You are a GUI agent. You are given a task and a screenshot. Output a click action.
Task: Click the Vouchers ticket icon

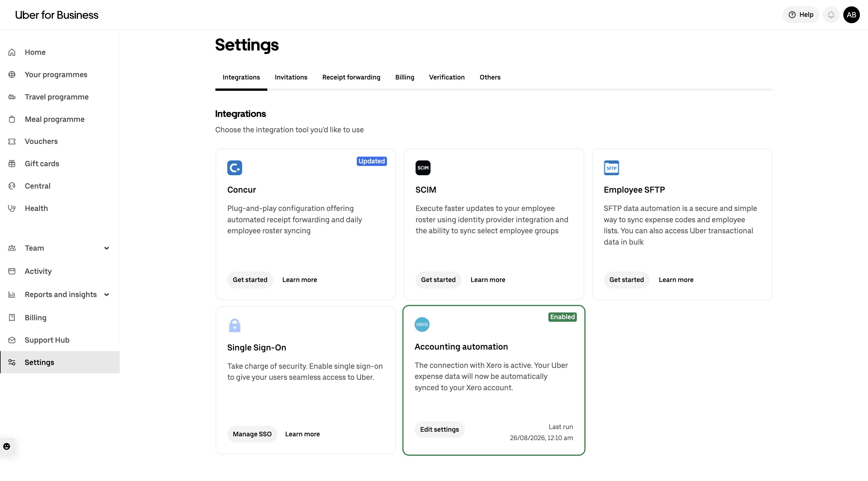[12, 142]
